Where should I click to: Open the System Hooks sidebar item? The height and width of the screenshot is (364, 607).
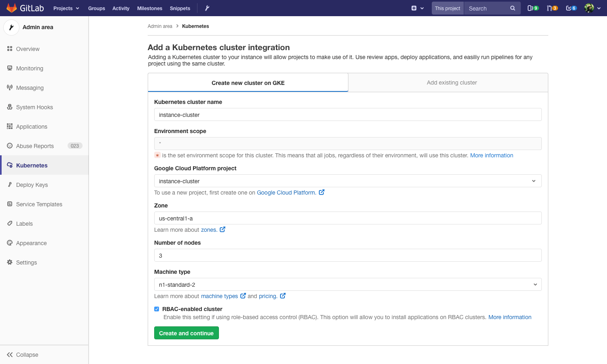34,107
